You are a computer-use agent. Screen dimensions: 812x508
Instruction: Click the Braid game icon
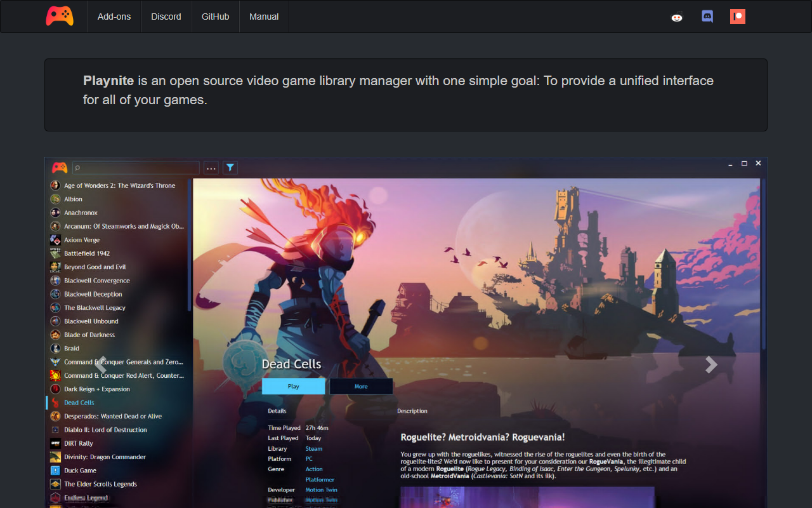click(x=56, y=348)
